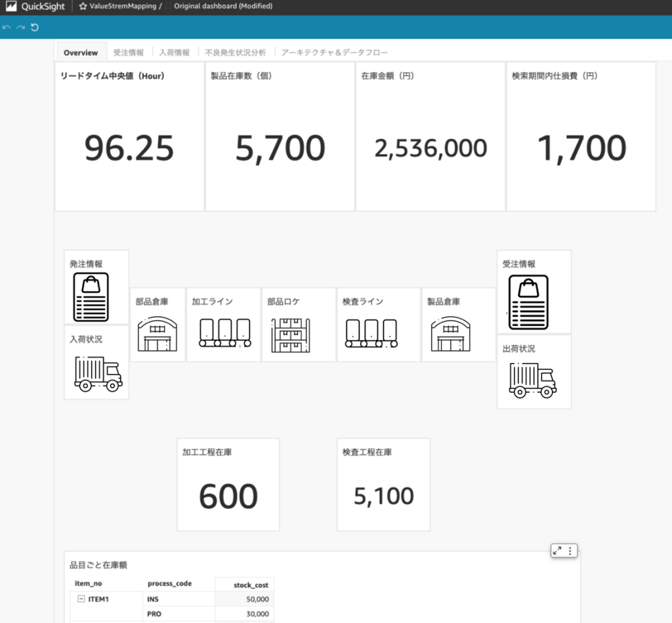Click the 検索期間内仕損費 value 1,700
Viewport: 672px width, 623px height.
581,148
